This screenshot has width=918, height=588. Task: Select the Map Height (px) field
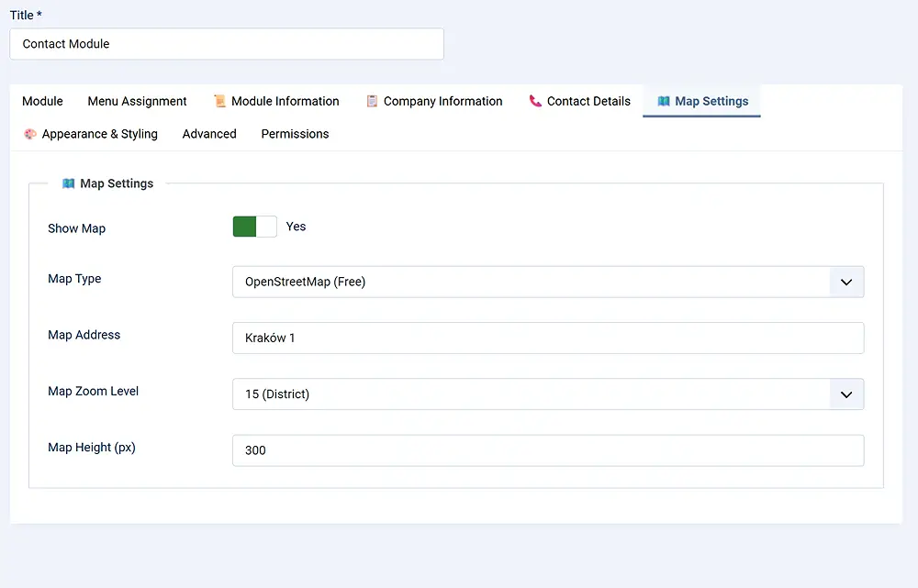pos(548,450)
